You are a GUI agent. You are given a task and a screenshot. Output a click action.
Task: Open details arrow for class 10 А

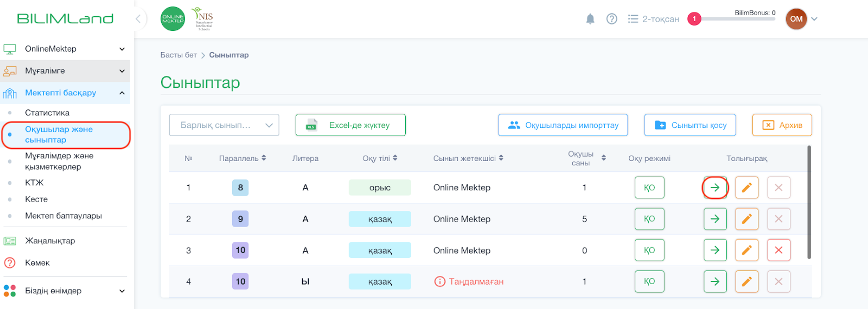tap(715, 250)
